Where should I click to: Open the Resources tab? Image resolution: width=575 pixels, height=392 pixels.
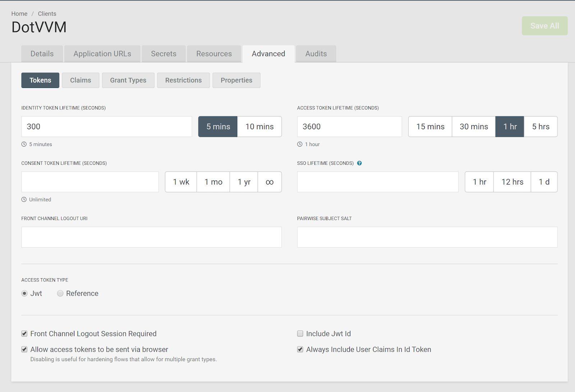pos(214,54)
